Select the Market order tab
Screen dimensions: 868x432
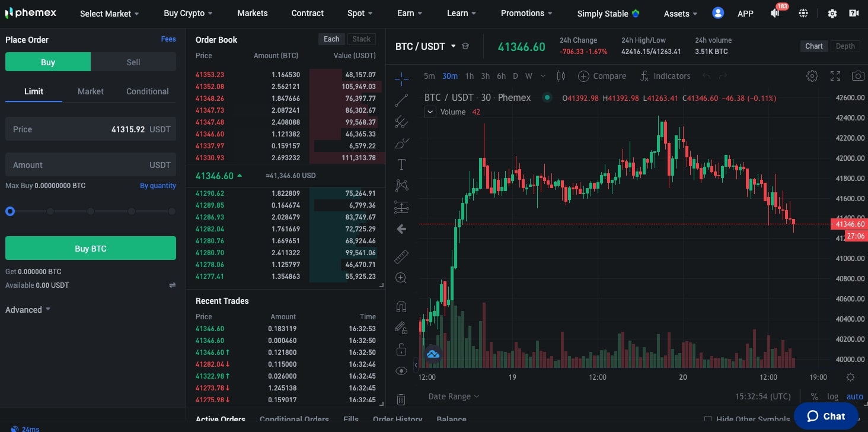point(91,91)
